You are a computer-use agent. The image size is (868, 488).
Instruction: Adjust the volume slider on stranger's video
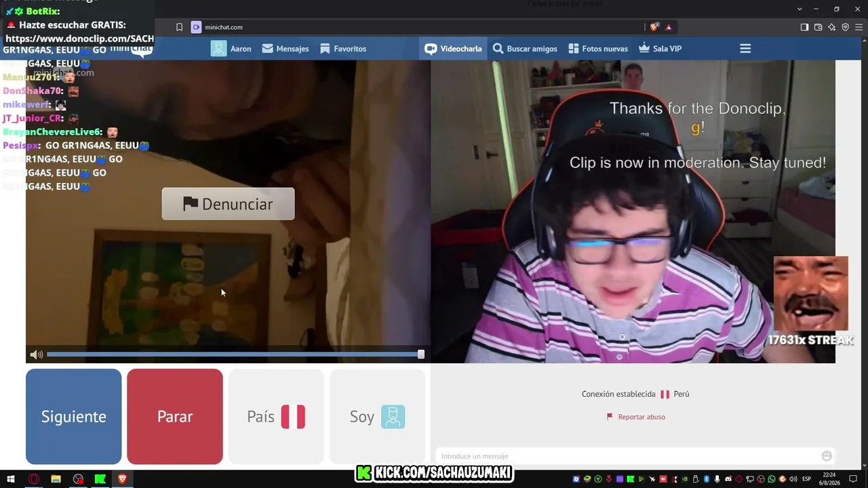pos(235,354)
